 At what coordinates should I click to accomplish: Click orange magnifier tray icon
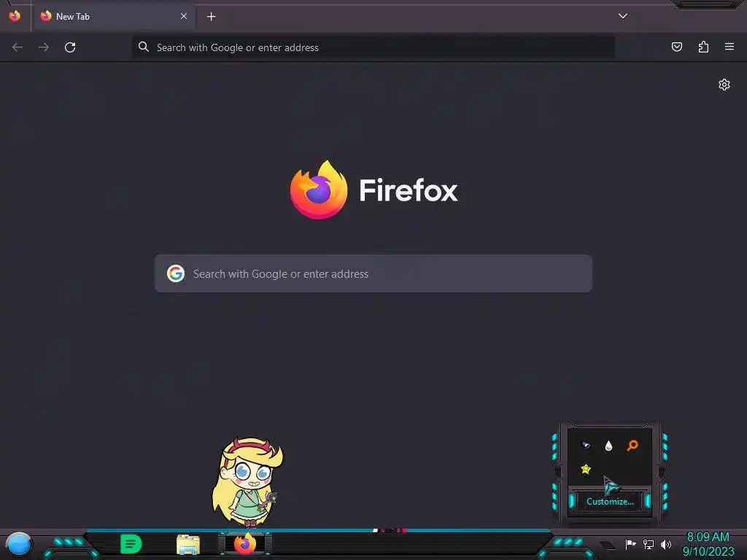coord(632,446)
